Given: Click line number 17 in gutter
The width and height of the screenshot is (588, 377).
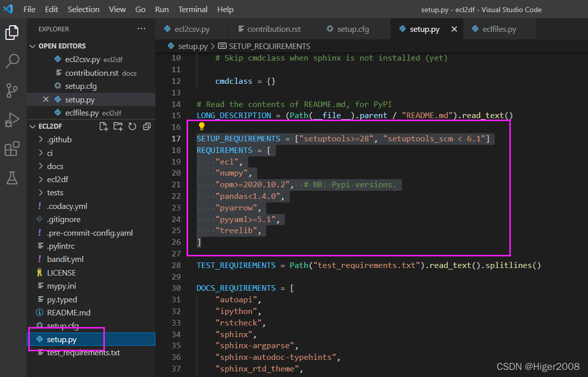Looking at the screenshot, I should tap(177, 138).
